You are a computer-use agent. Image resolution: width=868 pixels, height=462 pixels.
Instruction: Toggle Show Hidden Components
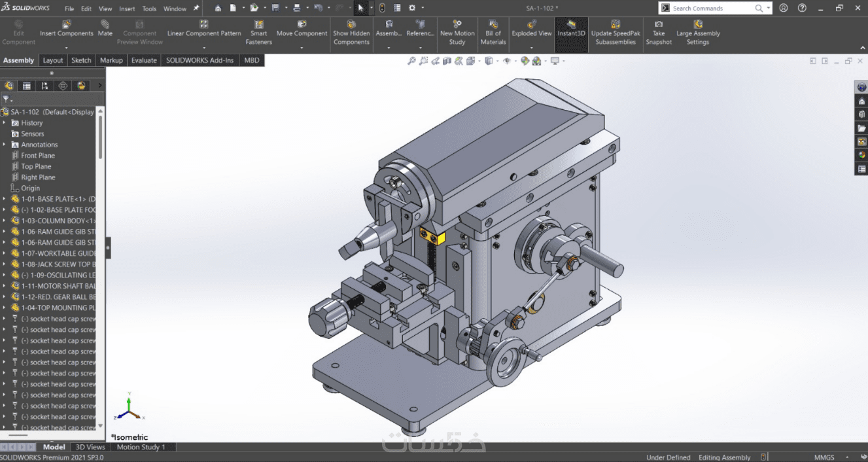pyautogui.click(x=351, y=33)
